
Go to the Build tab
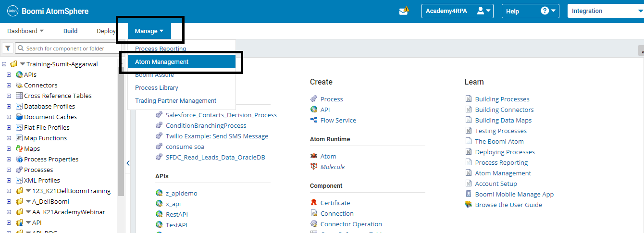(x=70, y=31)
